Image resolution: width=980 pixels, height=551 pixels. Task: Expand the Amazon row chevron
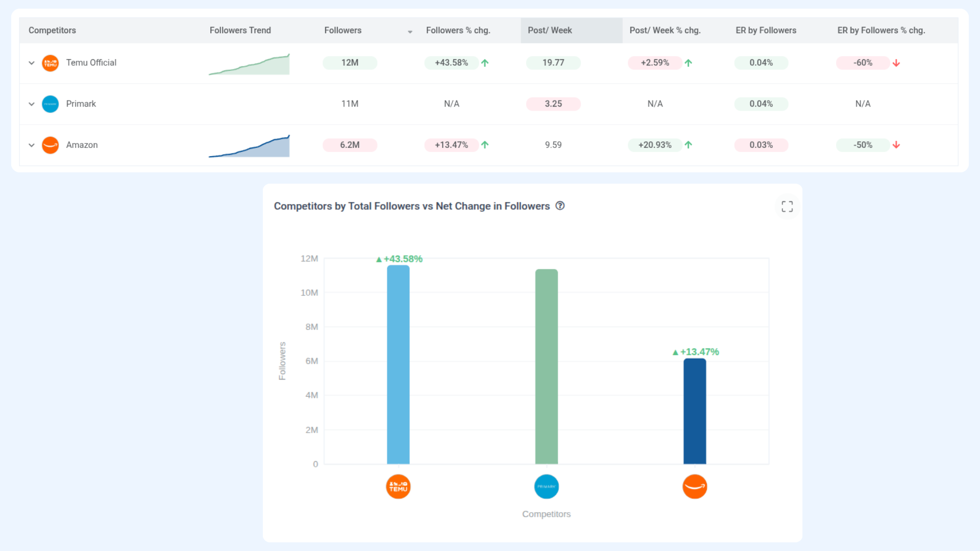[x=32, y=145]
